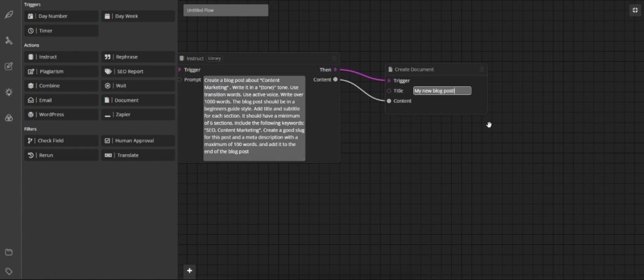Add the Translate filter block
The image size is (644, 280).
pyautogui.click(x=138, y=155)
